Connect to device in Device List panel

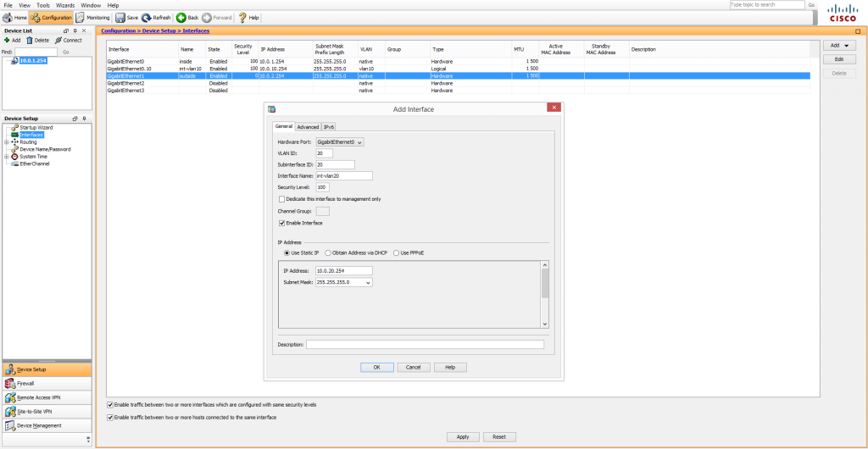[68, 41]
